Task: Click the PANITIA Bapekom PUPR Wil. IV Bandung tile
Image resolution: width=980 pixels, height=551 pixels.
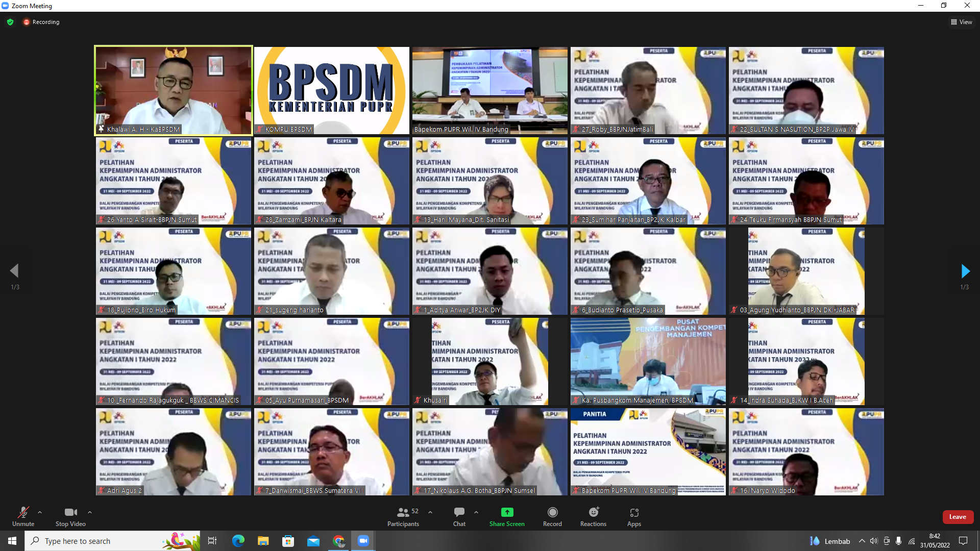Action: coord(648,452)
